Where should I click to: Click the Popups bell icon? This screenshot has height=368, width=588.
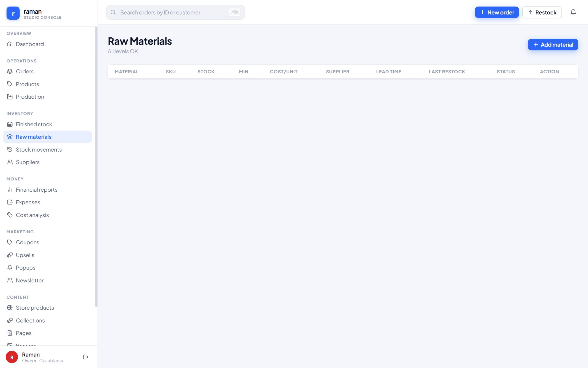(x=10, y=267)
